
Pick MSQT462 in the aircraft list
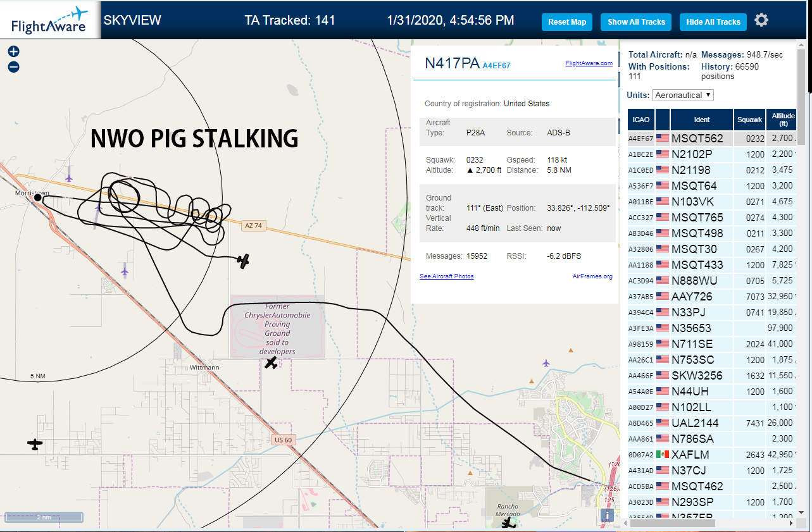697,486
